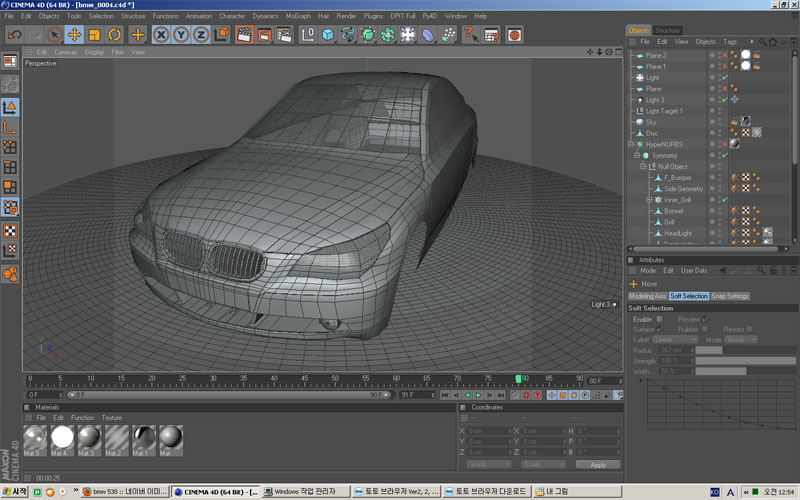Collapse the HyperNURBS object tree
800x500 pixels.
click(631, 144)
